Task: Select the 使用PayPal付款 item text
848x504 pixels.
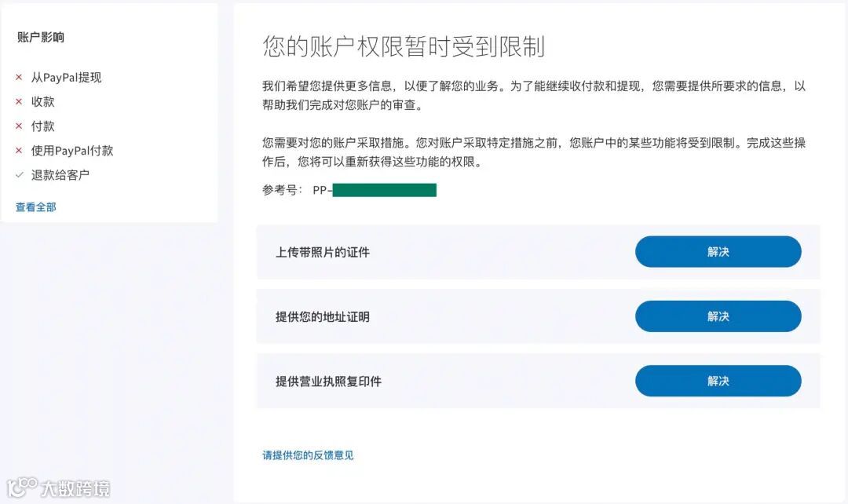Action: pyautogui.click(x=72, y=151)
